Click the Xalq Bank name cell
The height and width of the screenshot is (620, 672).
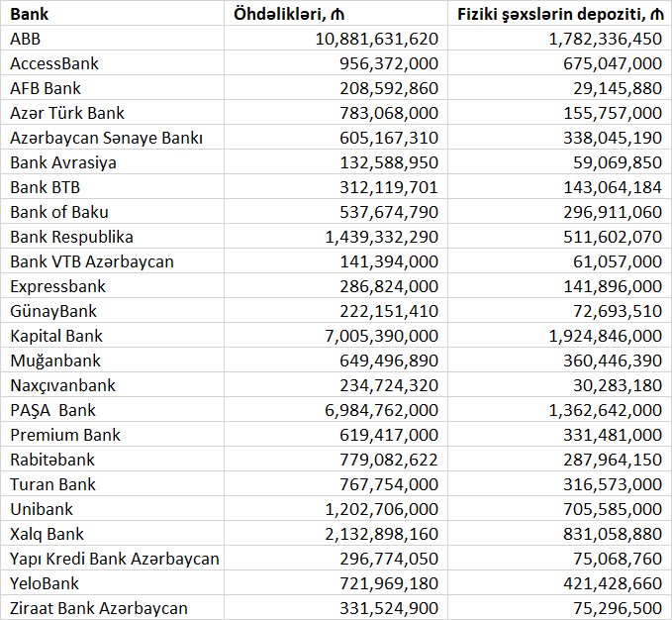pos(112,534)
